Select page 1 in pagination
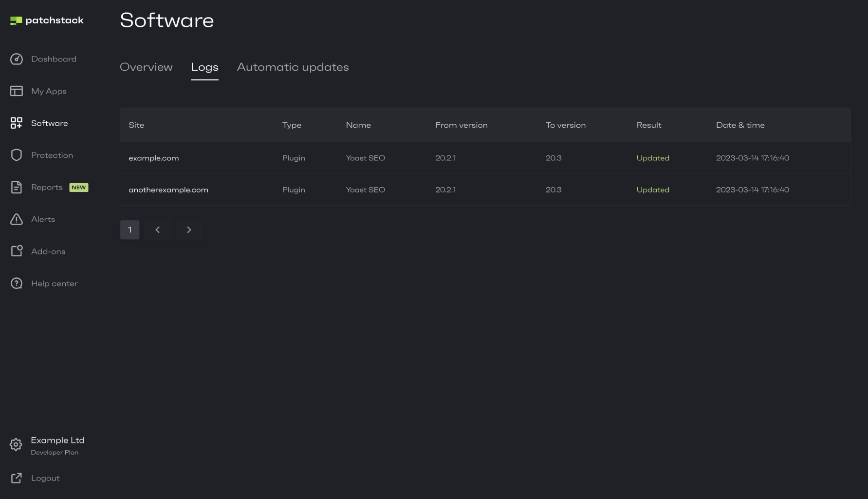This screenshot has height=499, width=868. tap(130, 230)
